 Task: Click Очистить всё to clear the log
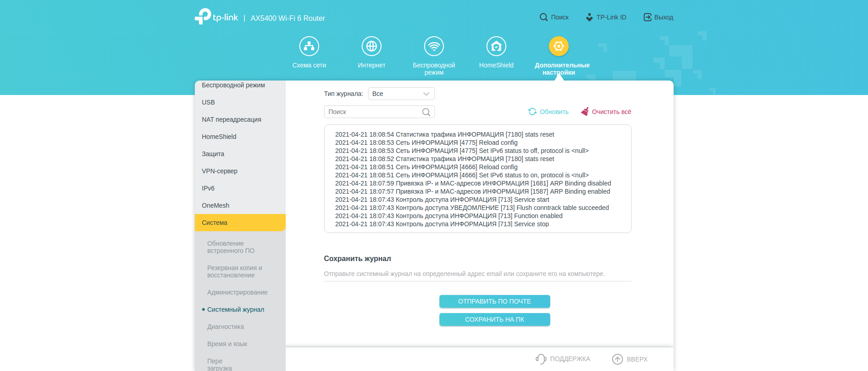click(606, 112)
